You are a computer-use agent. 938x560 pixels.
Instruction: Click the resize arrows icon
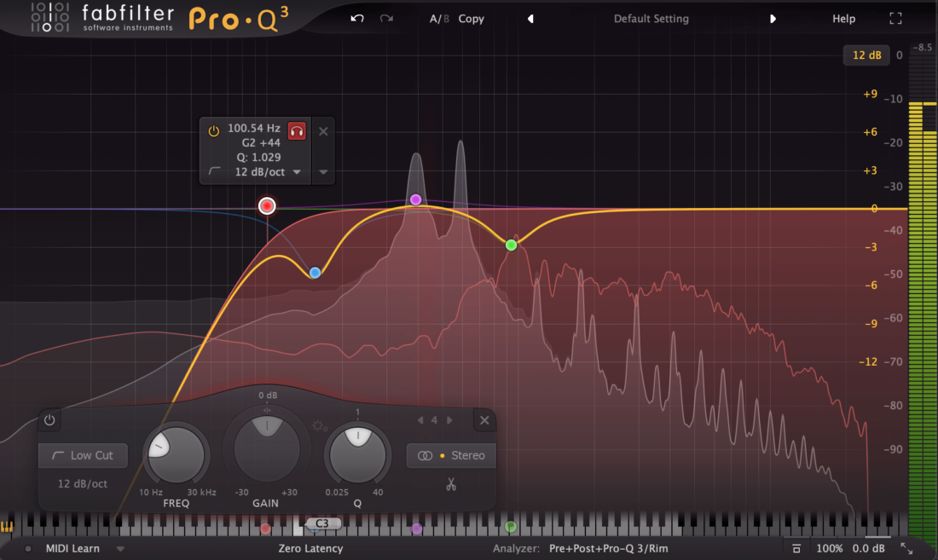(906, 549)
